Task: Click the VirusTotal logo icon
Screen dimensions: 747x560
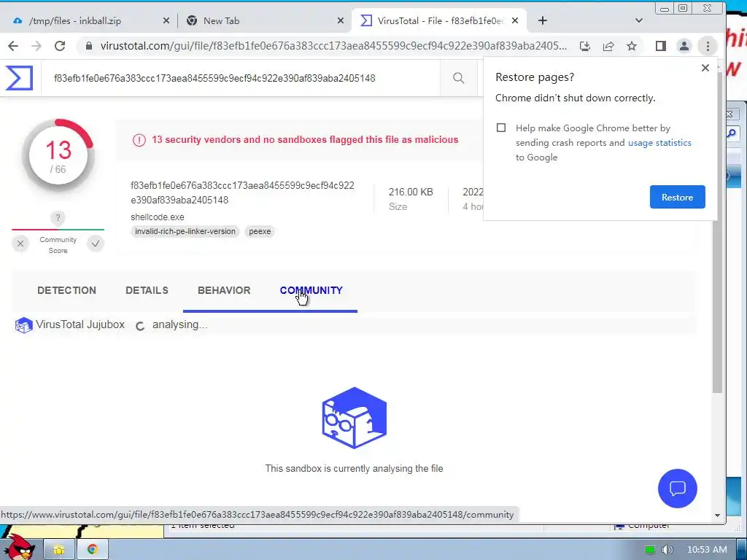Action: click(19, 77)
